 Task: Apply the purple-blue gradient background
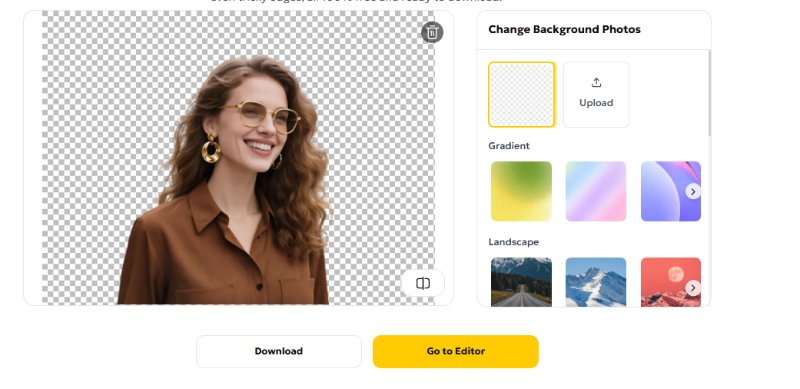click(670, 191)
